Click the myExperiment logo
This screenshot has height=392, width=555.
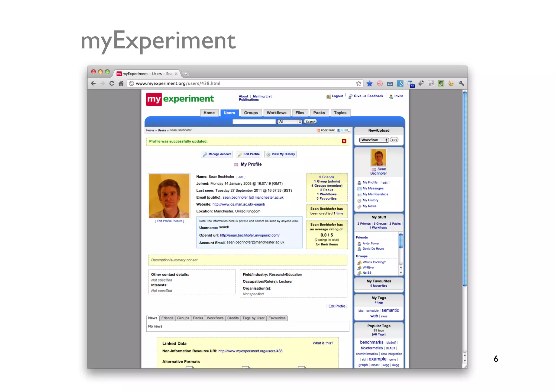pos(180,99)
